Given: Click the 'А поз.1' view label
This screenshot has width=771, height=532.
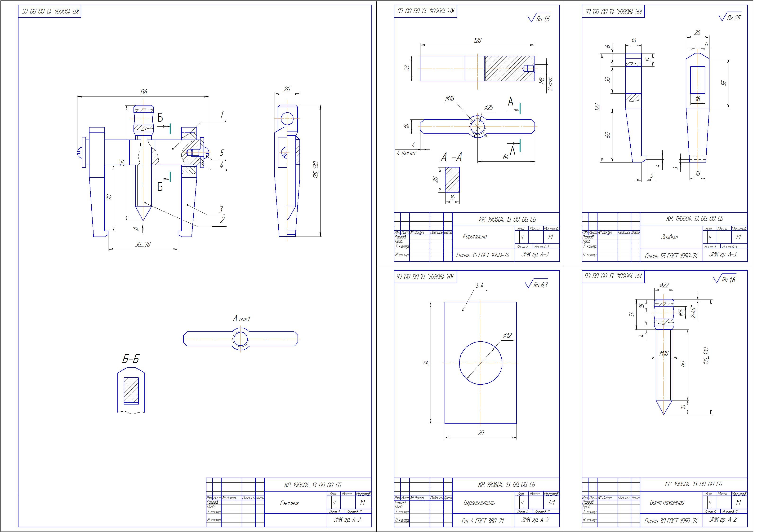Looking at the screenshot, I should click(x=241, y=319).
